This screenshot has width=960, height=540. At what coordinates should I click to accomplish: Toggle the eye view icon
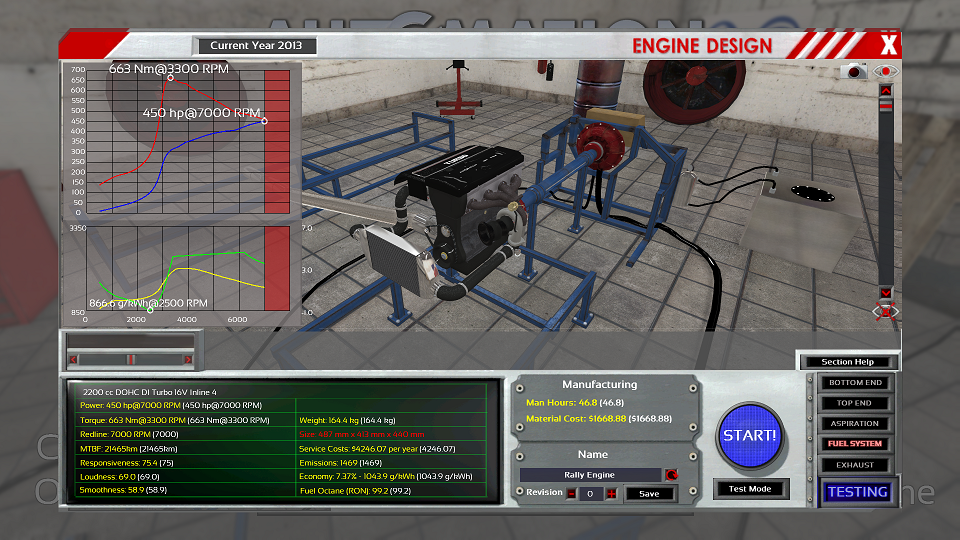coord(885,71)
